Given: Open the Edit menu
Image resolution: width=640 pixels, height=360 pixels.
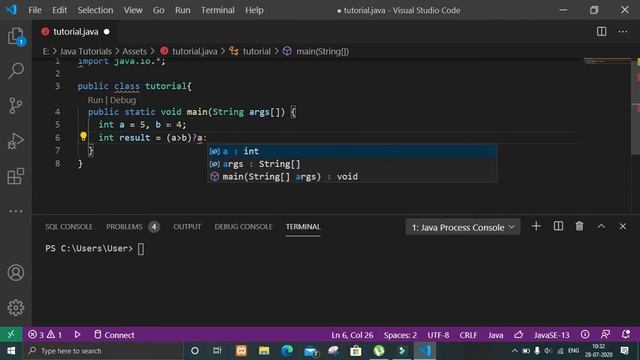Looking at the screenshot, I should coord(59,10).
